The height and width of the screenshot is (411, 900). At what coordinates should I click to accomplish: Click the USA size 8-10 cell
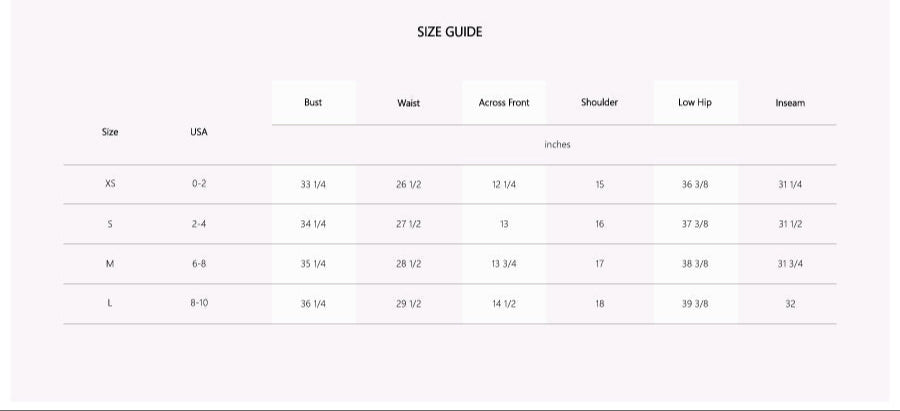point(199,303)
